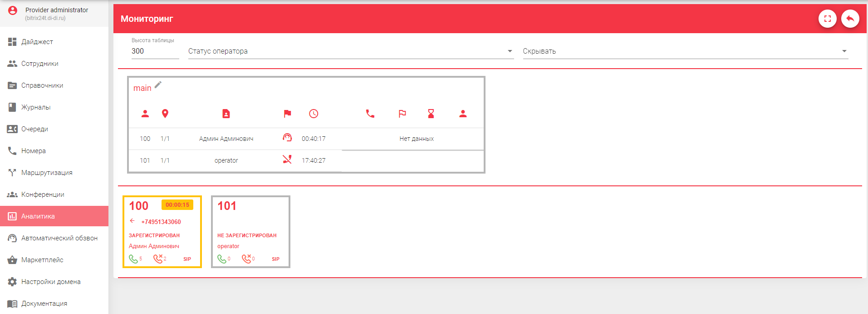Click the Высота таблицы input field
Image resolution: width=868 pixels, height=314 pixels.
155,51
